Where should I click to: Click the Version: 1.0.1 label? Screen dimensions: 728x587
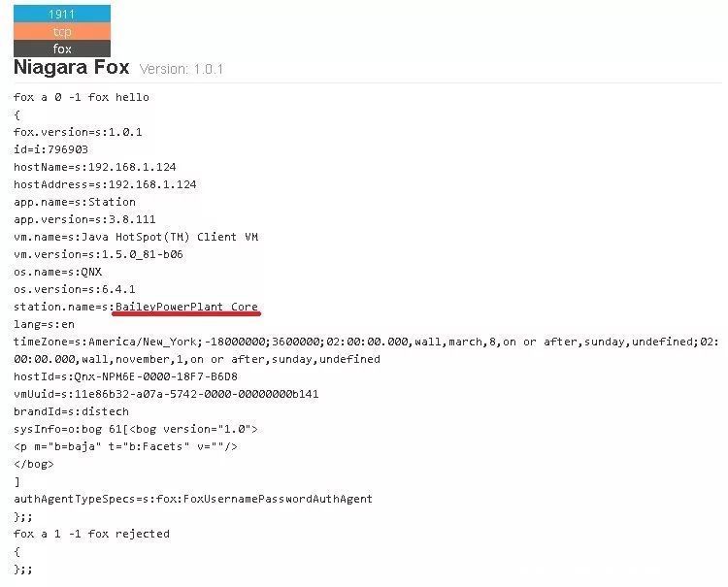pyautogui.click(x=182, y=69)
